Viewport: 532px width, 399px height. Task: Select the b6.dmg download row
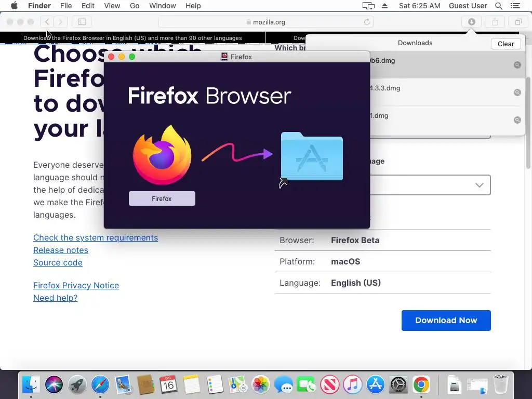click(447, 65)
